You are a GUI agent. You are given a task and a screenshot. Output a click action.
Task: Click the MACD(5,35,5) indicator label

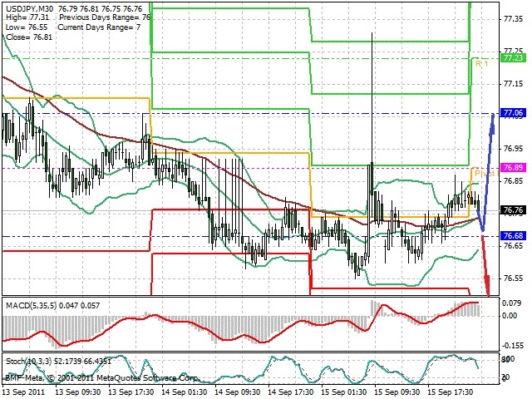coord(32,306)
